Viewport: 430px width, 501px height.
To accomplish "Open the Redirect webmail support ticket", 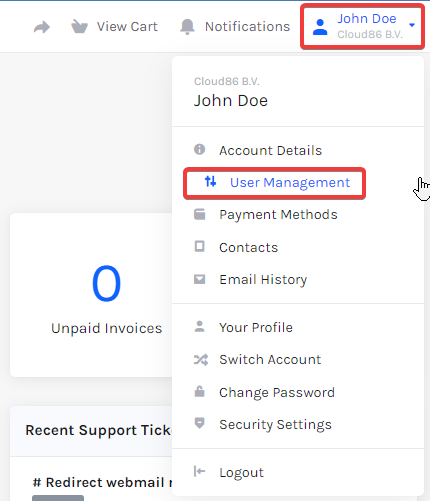I will tap(102, 482).
